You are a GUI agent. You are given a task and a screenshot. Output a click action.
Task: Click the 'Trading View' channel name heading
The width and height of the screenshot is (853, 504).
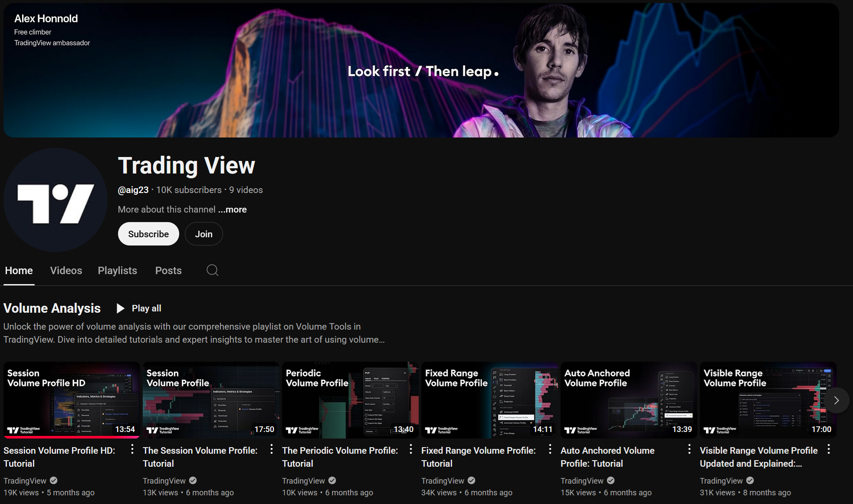tap(187, 165)
